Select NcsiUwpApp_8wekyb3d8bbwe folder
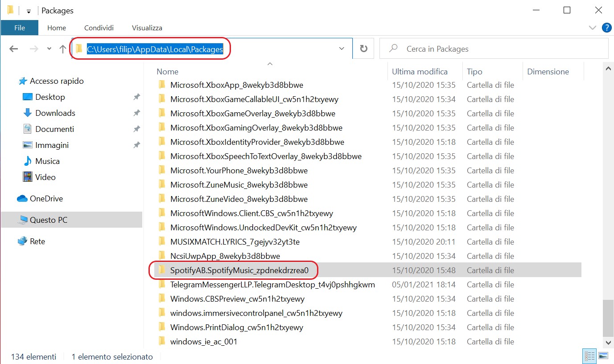Image resolution: width=614 pixels, height=364 pixels. point(225,256)
